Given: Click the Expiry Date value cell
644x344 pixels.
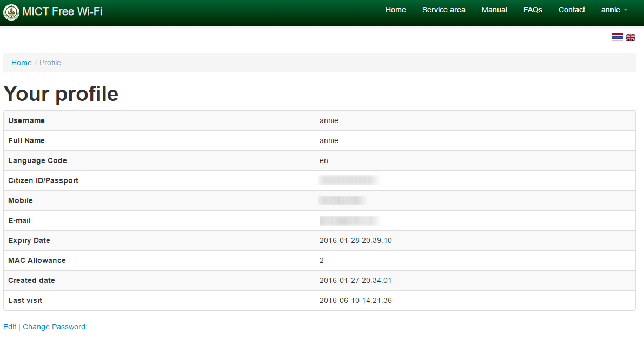Looking at the screenshot, I should [x=475, y=240].
